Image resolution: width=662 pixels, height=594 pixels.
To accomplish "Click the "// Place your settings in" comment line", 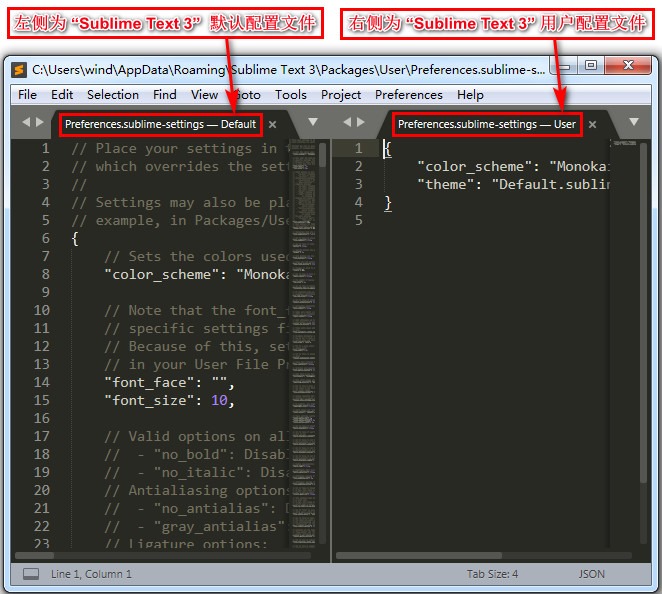I will click(x=181, y=149).
